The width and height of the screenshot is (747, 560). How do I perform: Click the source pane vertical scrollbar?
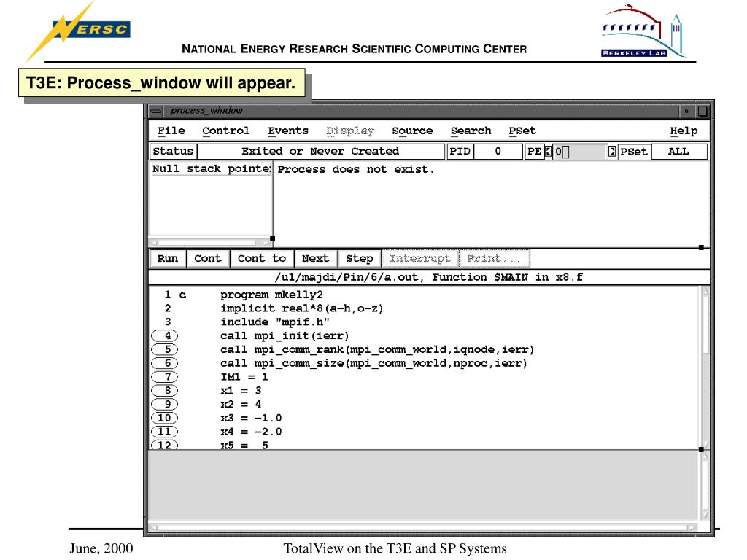[704, 365]
